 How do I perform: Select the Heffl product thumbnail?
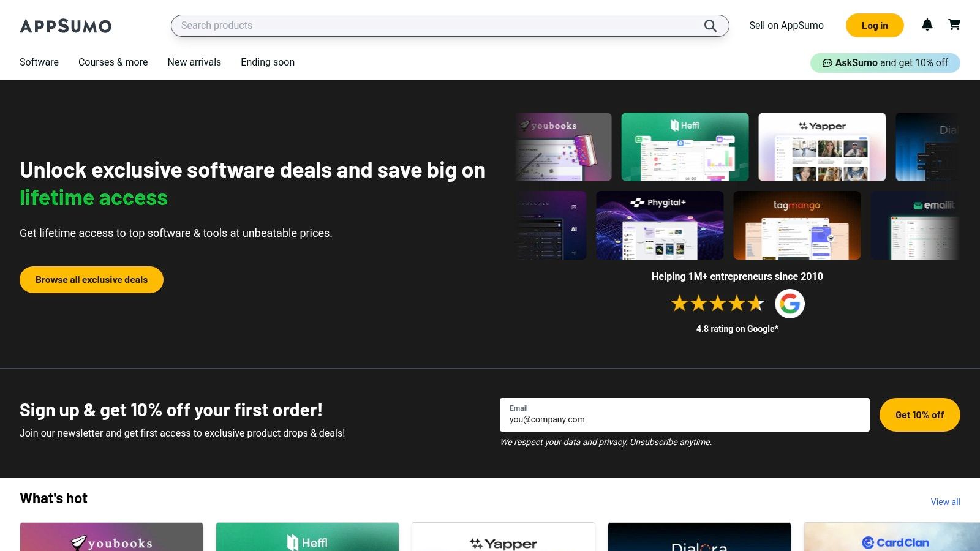pos(684,146)
